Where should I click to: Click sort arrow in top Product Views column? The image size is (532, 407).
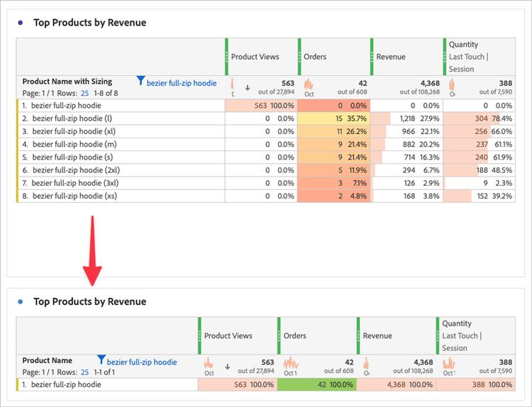point(248,88)
